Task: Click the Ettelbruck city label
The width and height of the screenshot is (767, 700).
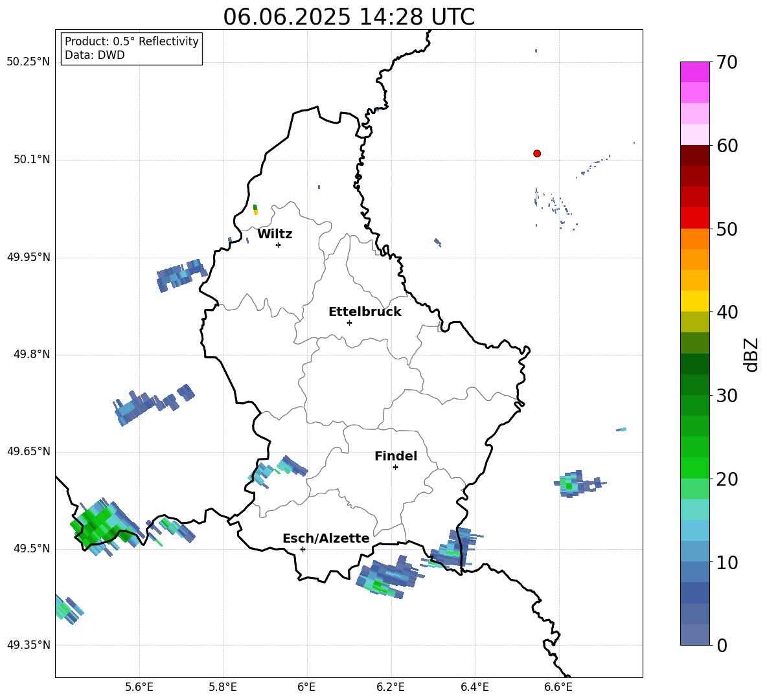Action: pyautogui.click(x=365, y=312)
